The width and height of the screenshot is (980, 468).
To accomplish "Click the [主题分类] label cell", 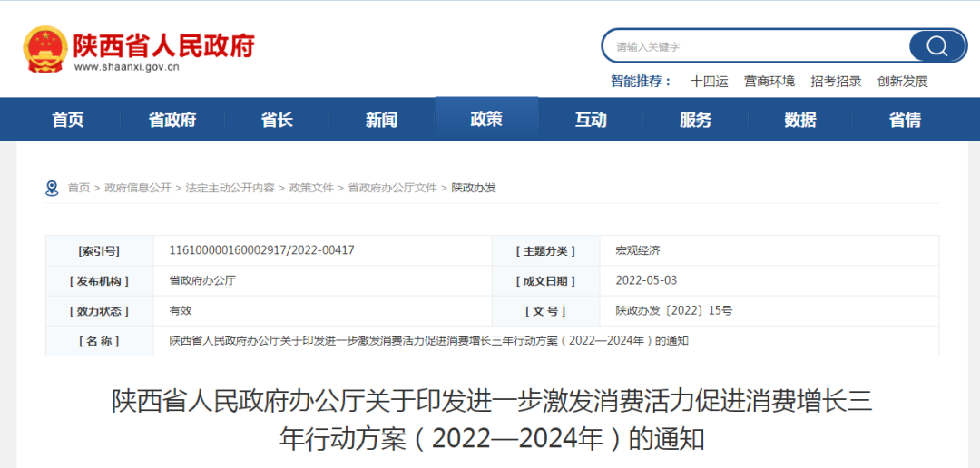I will point(545,251).
